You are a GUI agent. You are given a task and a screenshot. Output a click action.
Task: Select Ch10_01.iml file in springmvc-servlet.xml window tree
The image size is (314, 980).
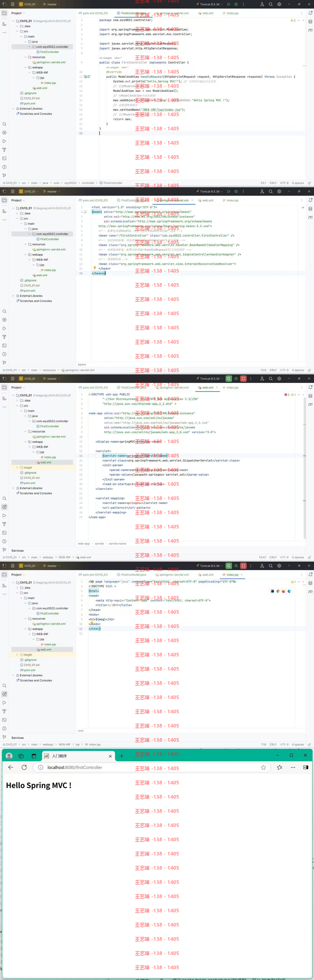click(x=32, y=285)
